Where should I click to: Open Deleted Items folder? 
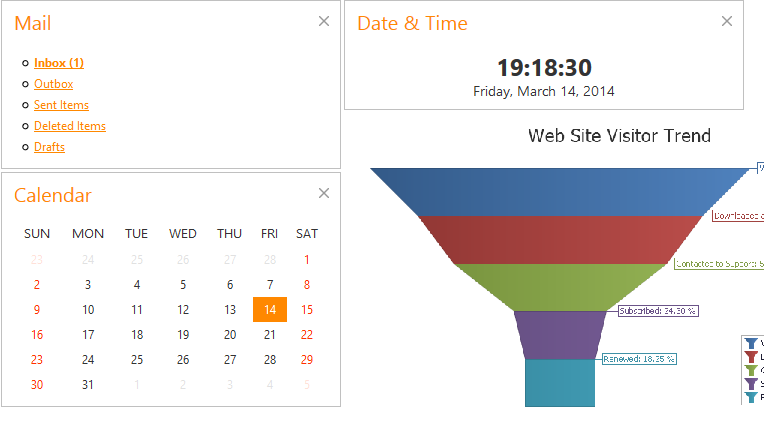pyautogui.click(x=69, y=126)
